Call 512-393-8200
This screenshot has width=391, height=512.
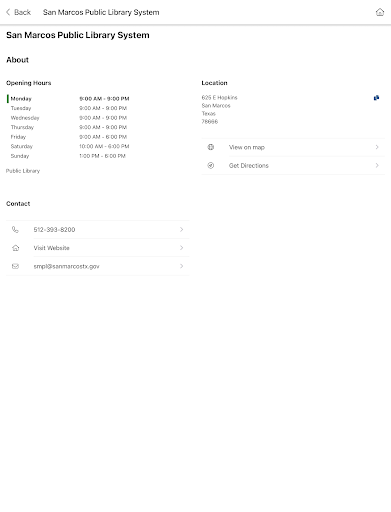(x=54, y=230)
